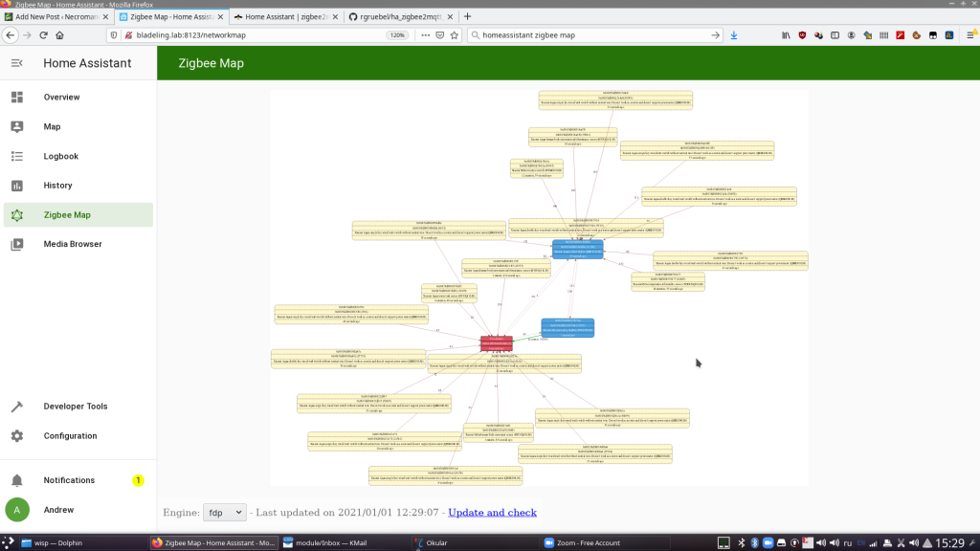980x551 pixels.
Task: Click the History chart icon
Action: [17, 185]
